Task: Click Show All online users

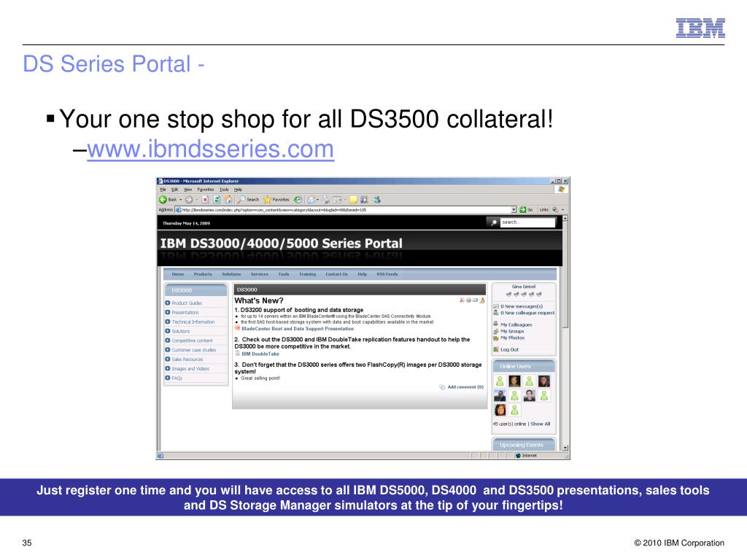Action: pyautogui.click(x=541, y=424)
